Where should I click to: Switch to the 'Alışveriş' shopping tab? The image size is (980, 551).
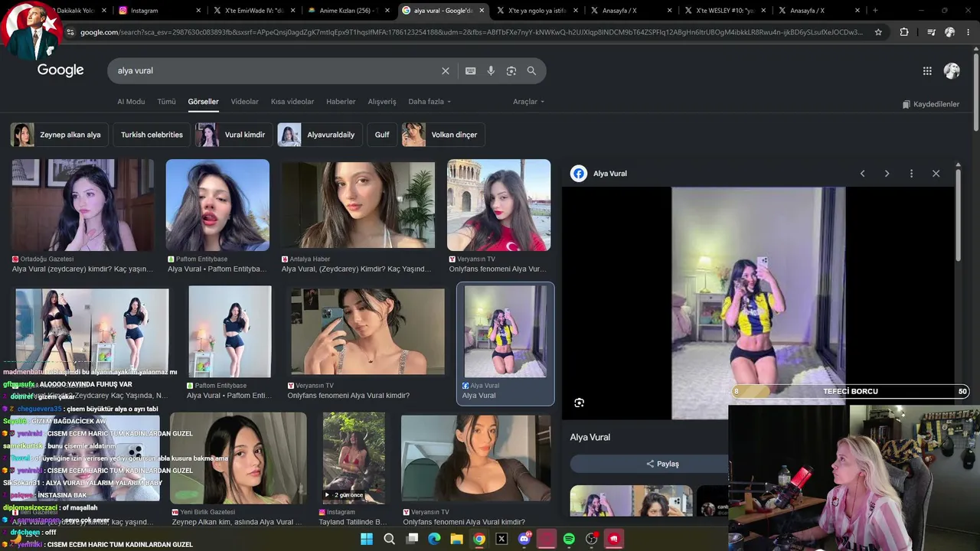[382, 102]
